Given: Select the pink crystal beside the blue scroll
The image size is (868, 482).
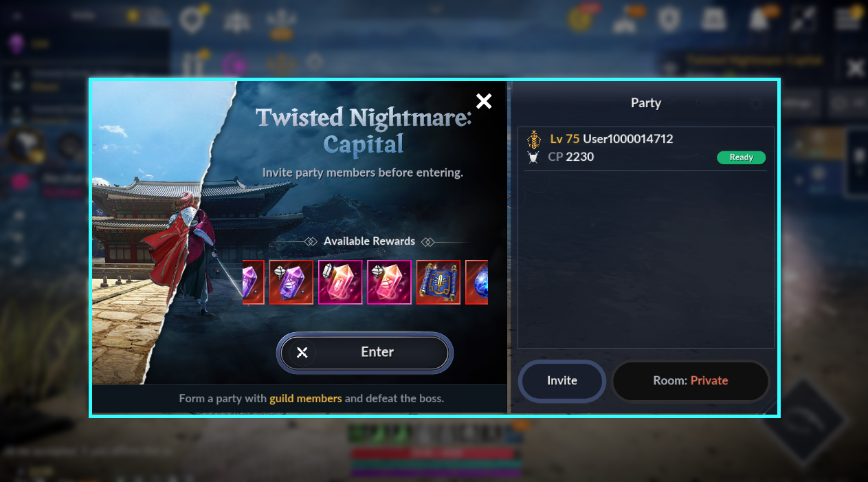Looking at the screenshot, I should (390, 282).
